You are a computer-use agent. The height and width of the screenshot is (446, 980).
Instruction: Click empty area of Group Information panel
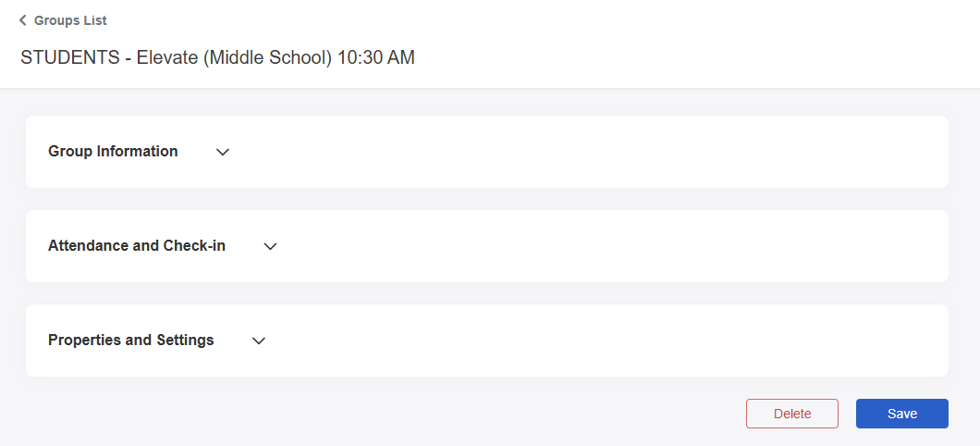(x=592, y=152)
